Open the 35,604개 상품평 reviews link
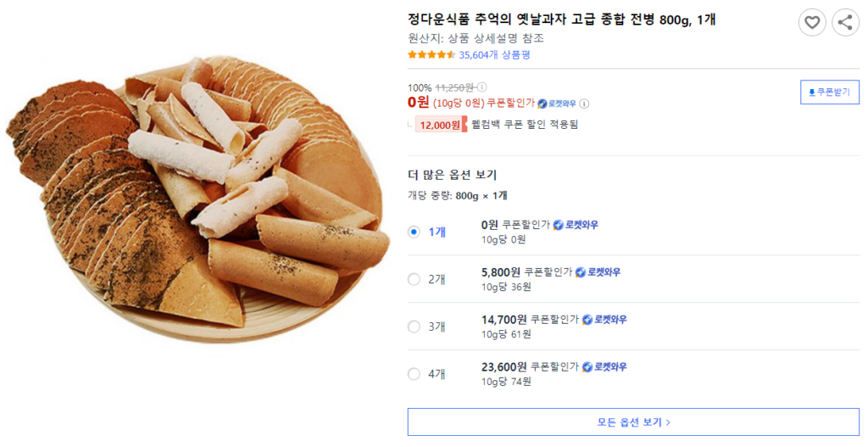Screen dimensions: 868x447 click(494, 55)
